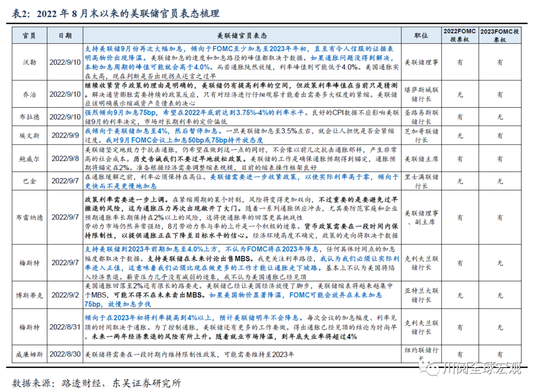Click the 堪萨斯城联储行长 position cell

421,94
